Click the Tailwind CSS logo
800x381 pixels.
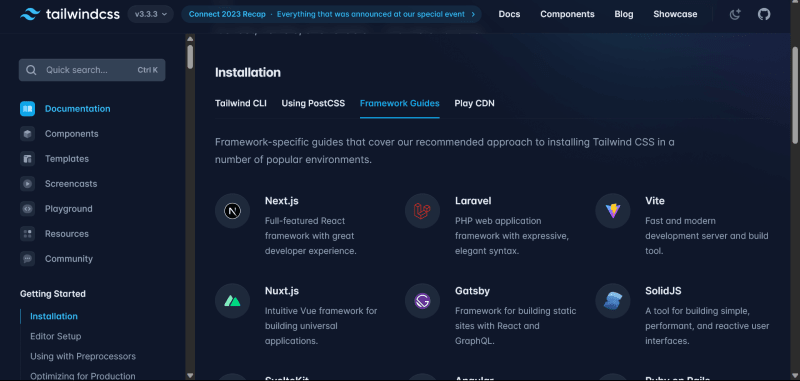pyautogui.click(x=70, y=14)
